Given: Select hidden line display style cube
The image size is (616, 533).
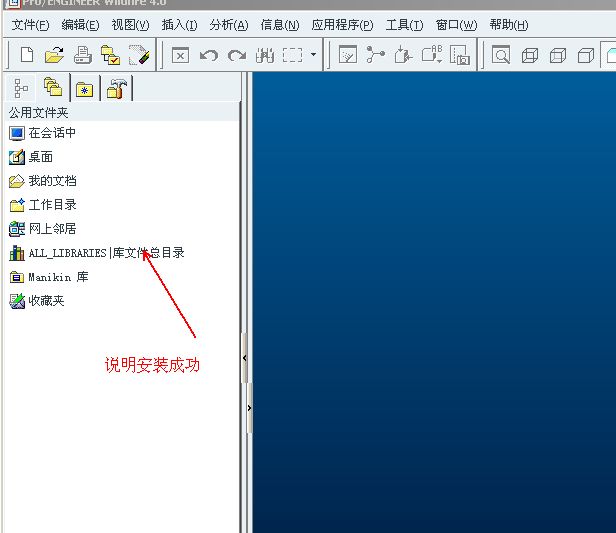Looking at the screenshot, I should click(558, 55).
